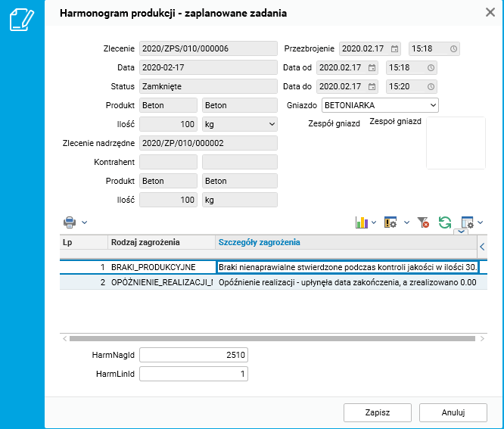Collapse the grid filter row chevron

(x=462, y=232)
